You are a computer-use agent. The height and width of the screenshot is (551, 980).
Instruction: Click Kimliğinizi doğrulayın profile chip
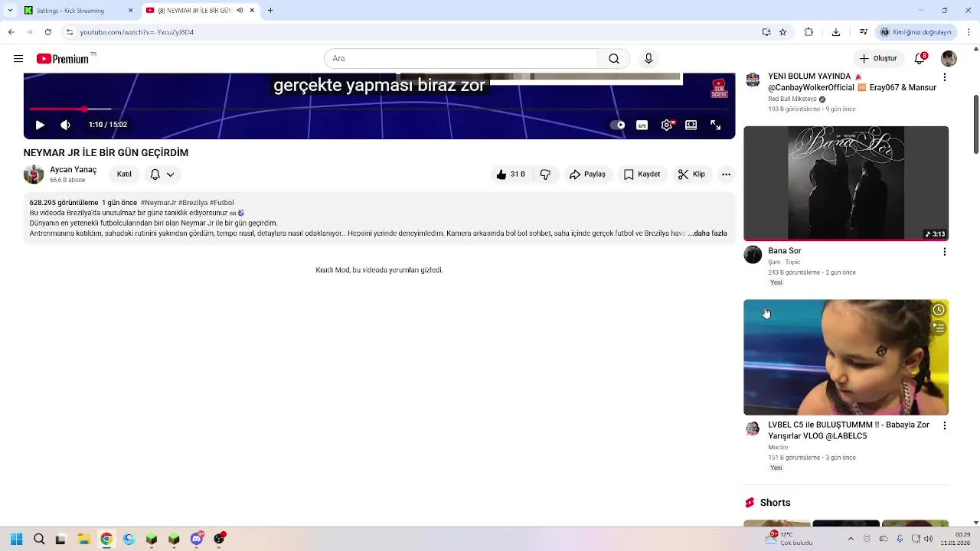[x=916, y=32]
